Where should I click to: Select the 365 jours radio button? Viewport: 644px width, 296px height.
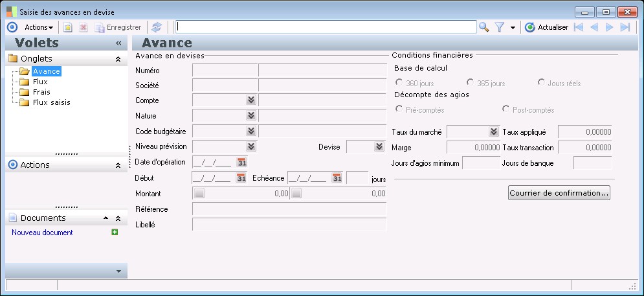tap(470, 83)
